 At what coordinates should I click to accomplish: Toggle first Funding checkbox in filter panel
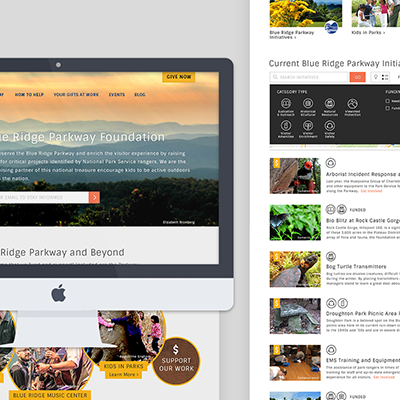pos(387,101)
